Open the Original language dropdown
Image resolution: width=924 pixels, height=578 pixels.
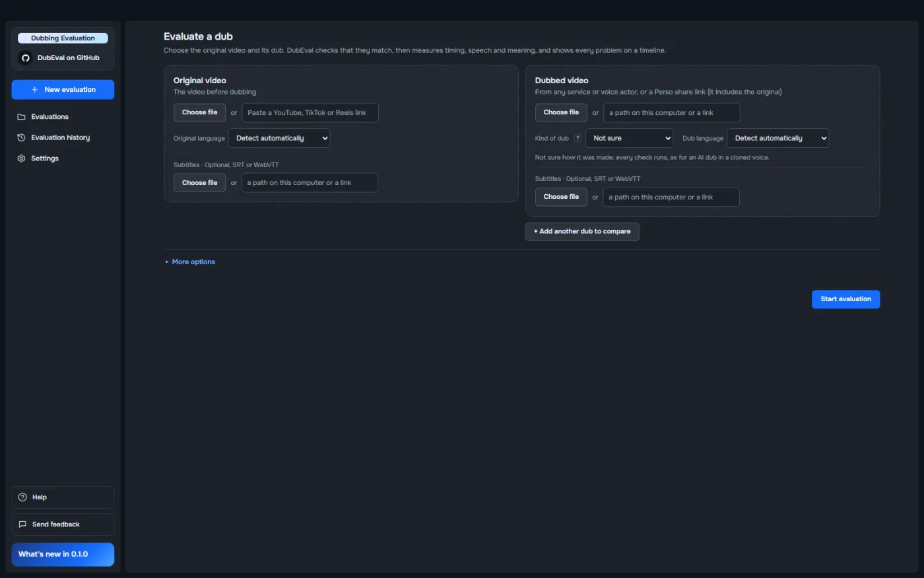pos(279,138)
